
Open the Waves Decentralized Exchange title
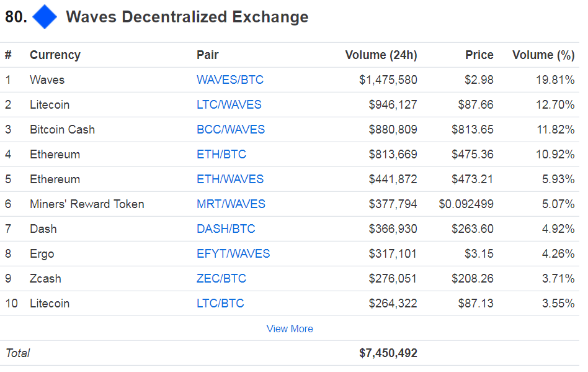pos(187,17)
